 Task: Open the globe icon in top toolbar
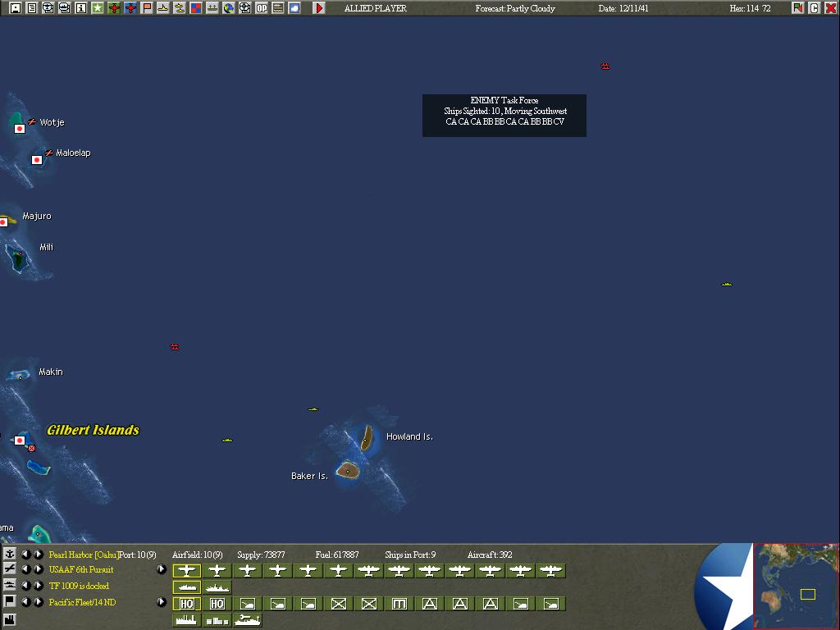coord(229,8)
